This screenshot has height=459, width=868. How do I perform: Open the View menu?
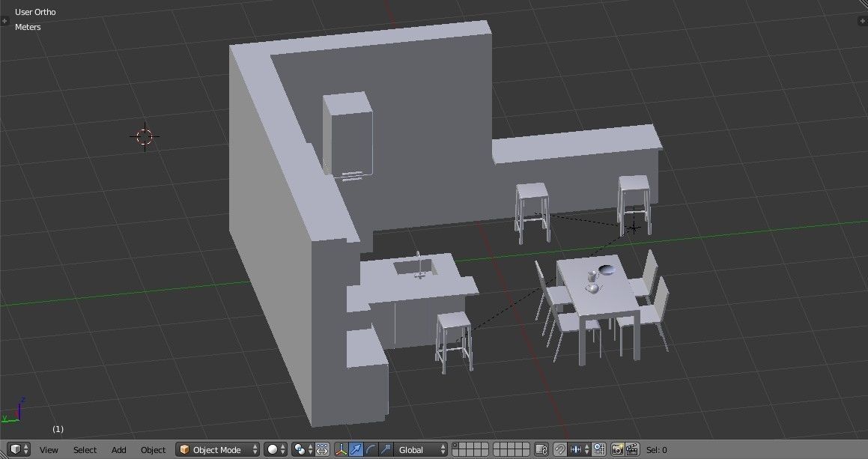[x=49, y=450]
